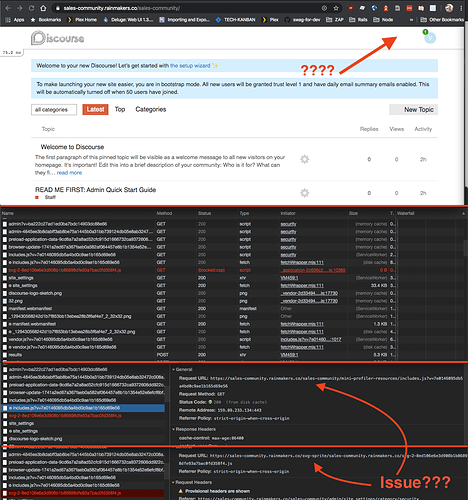Open READ ME FIRST: Admin Quick Start Guide
Screen dimensions: 468x500
click(96, 190)
